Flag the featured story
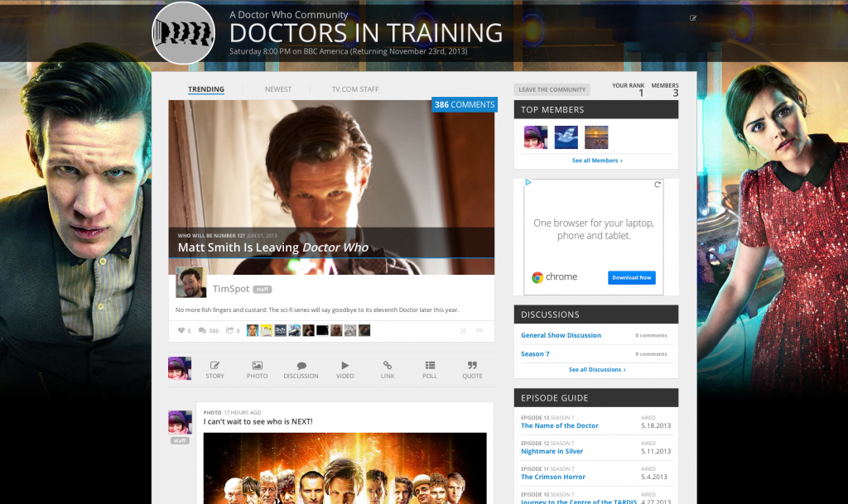 (x=479, y=330)
